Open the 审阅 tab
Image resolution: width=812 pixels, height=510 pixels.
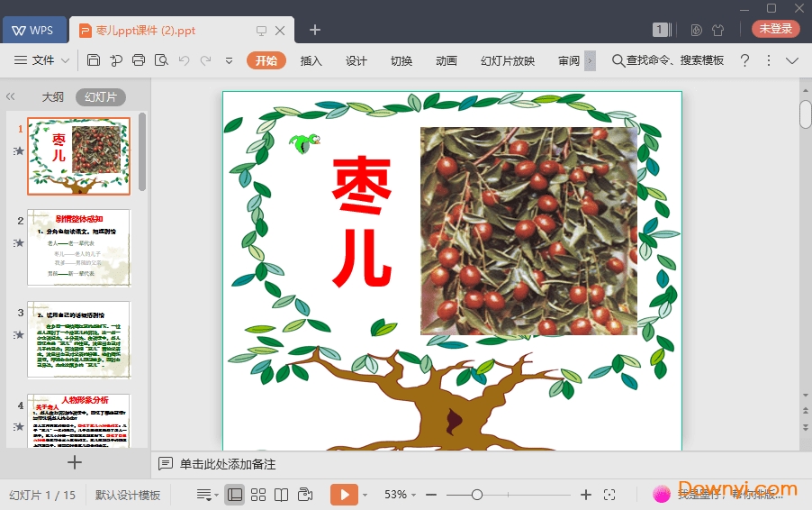coord(569,60)
